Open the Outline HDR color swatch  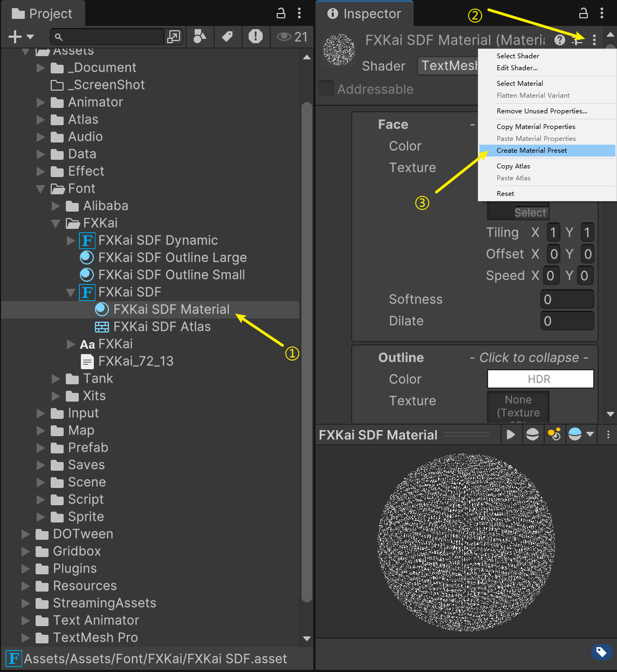540,379
